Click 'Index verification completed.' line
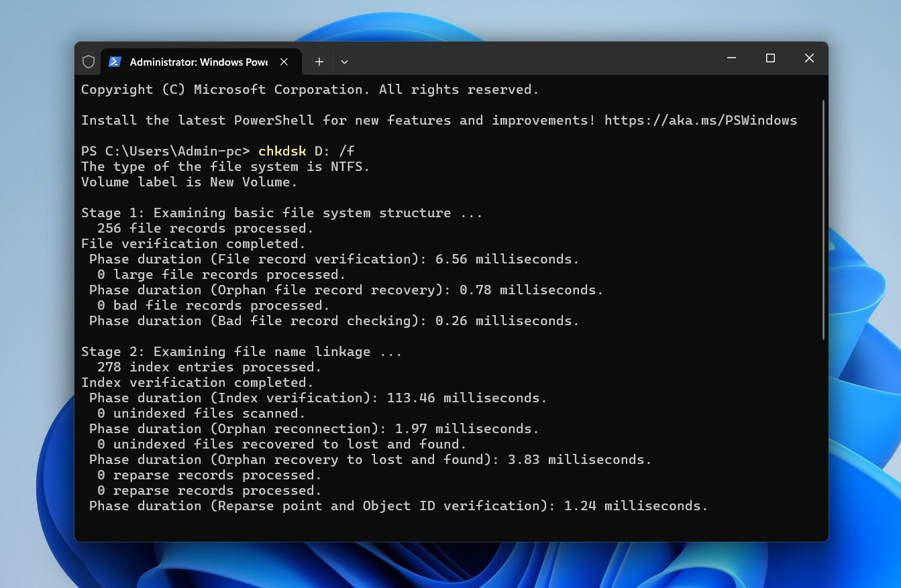This screenshot has height=588, width=901. click(197, 383)
